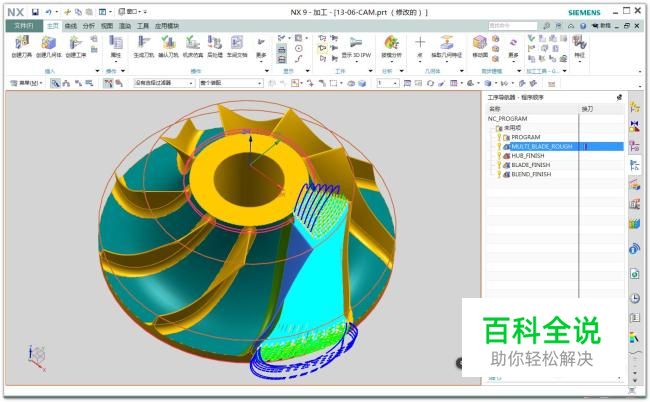Expand the Geometry (几何体) group arrow
Image resolution: width=650 pixels, height=402 pixels.
pyautogui.click(x=462, y=71)
